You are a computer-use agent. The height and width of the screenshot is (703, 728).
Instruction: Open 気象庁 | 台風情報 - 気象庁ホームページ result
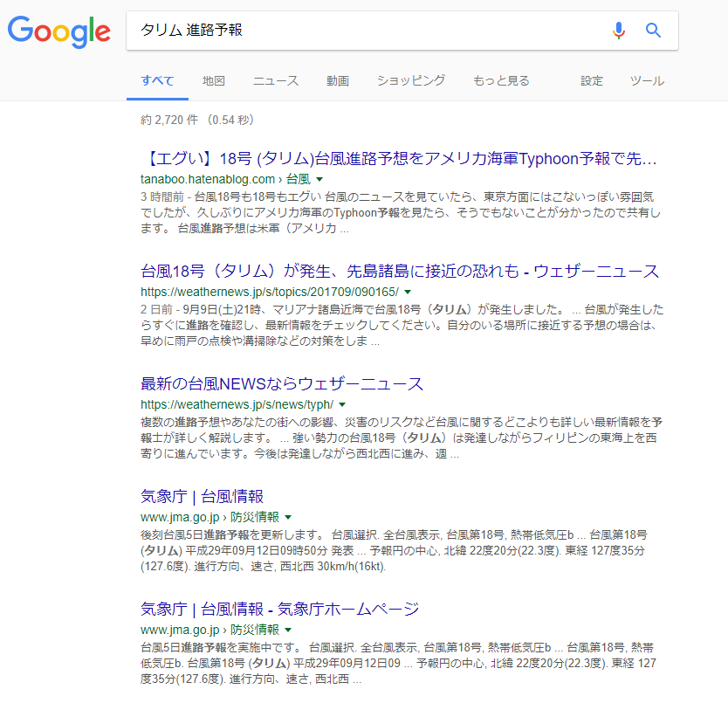coord(279,610)
